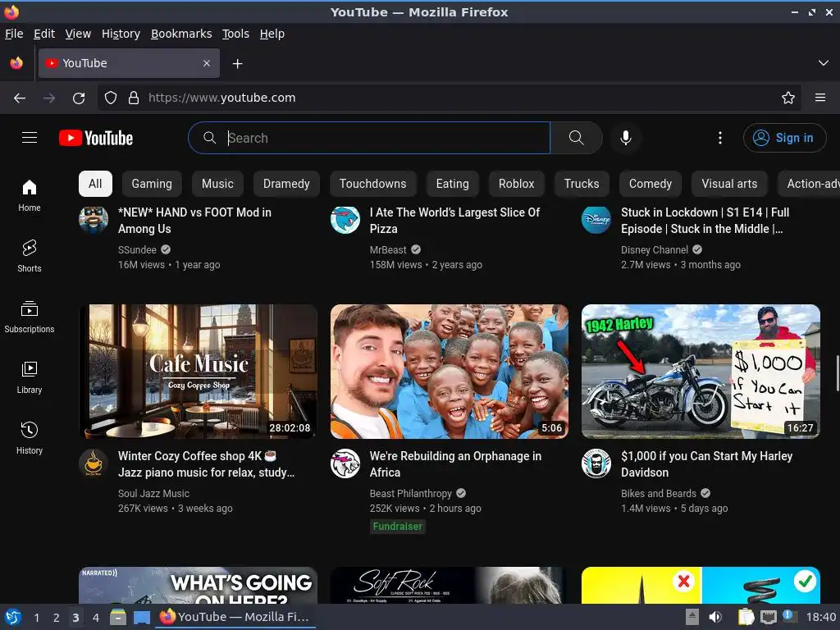Screen dimensions: 840x630
Task: Open MrBeast channel avatar
Action: click(x=345, y=220)
